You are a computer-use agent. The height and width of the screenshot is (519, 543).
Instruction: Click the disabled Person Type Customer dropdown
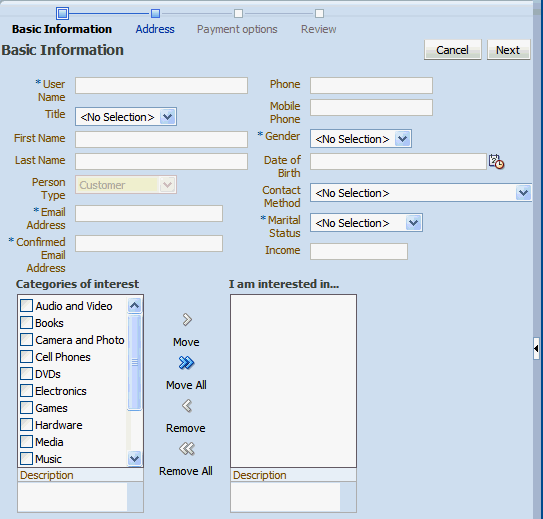click(126, 185)
